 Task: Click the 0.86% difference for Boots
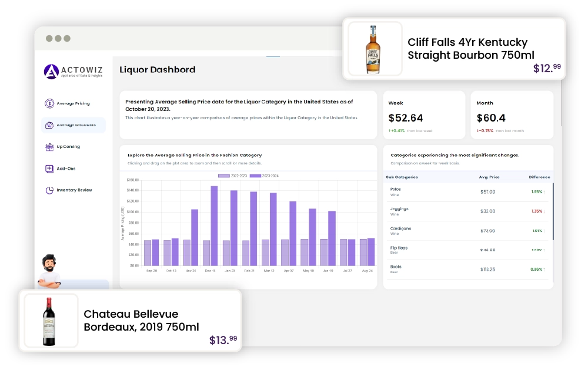tap(538, 270)
